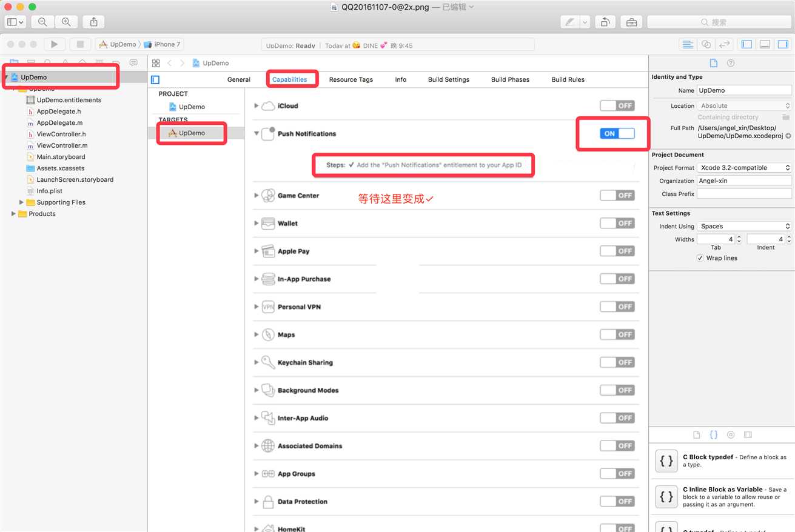The width and height of the screenshot is (795, 532).
Task: Select the standard editor layout icon
Action: (688, 44)
